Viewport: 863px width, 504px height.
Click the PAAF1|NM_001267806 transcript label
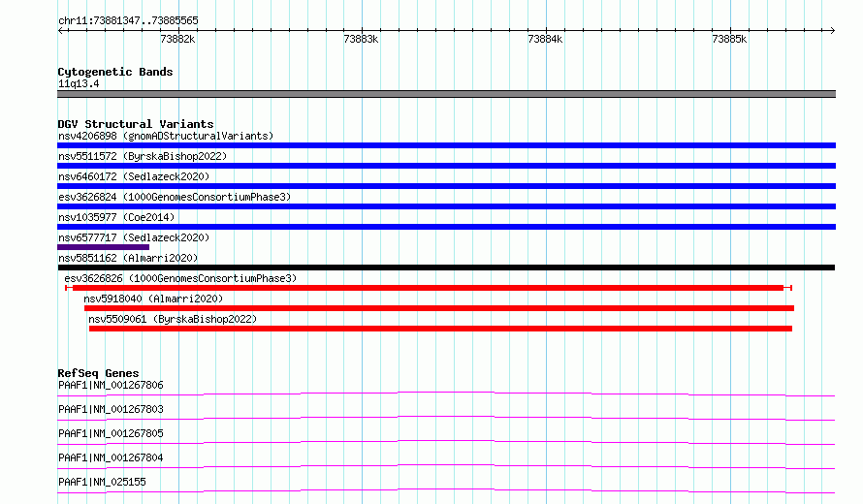[x=111, y=385]
